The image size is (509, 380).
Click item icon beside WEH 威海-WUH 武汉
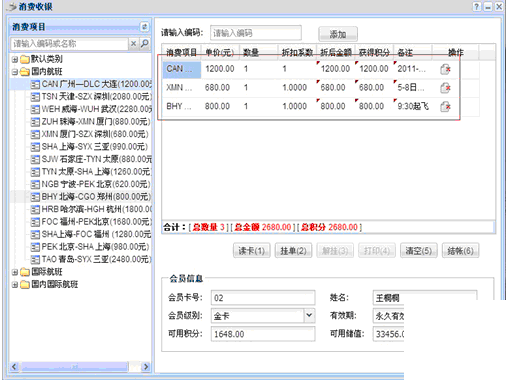click(x=35, y=109)
